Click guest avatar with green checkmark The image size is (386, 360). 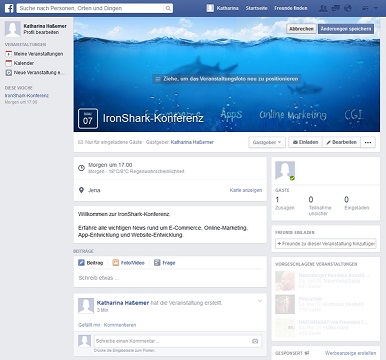click(x=285, y=171)
